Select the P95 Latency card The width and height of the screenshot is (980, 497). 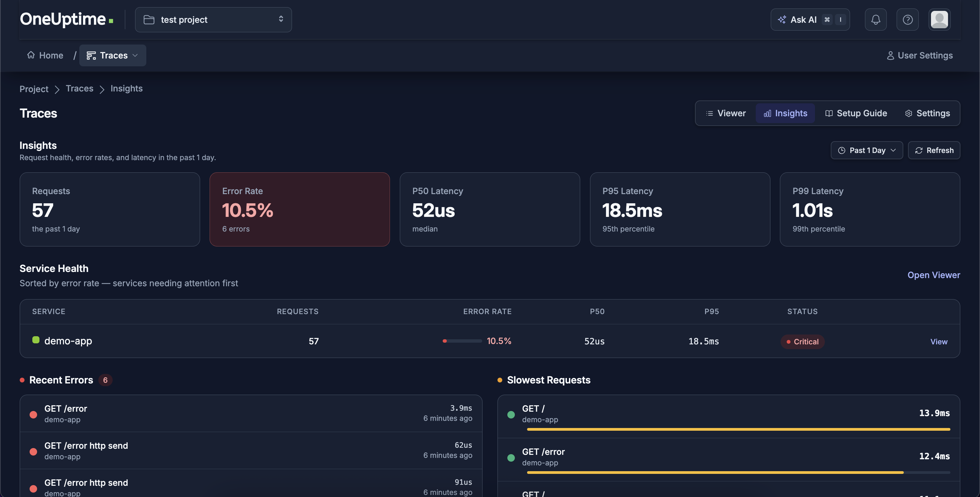click(680, 209)
